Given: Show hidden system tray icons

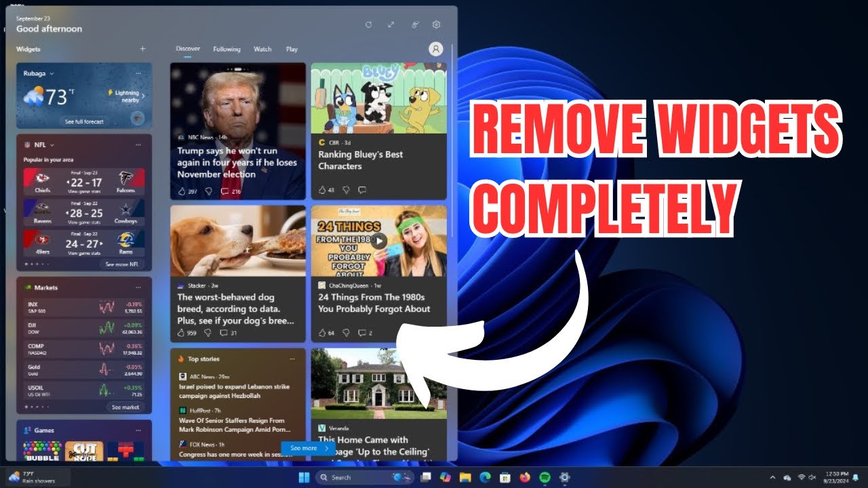Looking at the screenshot, I should [x=772, y=477].
